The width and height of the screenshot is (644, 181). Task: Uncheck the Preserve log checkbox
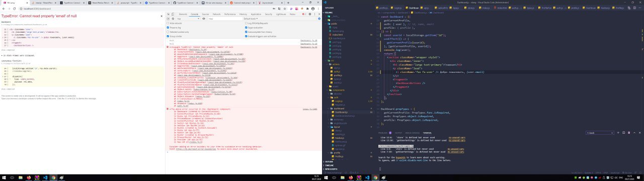point(168,28)
